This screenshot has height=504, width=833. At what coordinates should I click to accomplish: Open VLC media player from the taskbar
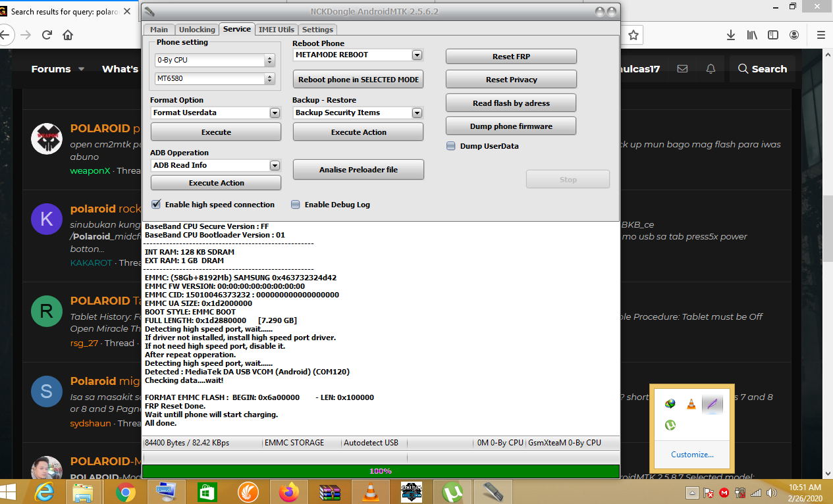pos(371,491)
